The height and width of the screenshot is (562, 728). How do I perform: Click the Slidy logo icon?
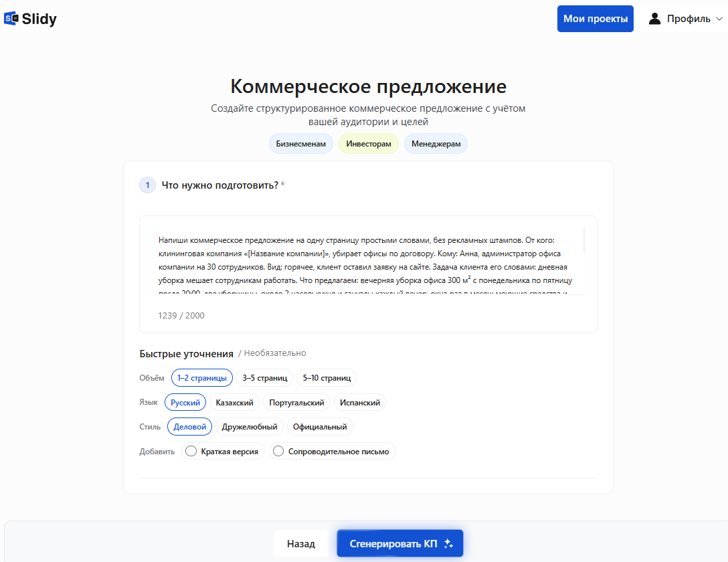(x=11, y=19)
